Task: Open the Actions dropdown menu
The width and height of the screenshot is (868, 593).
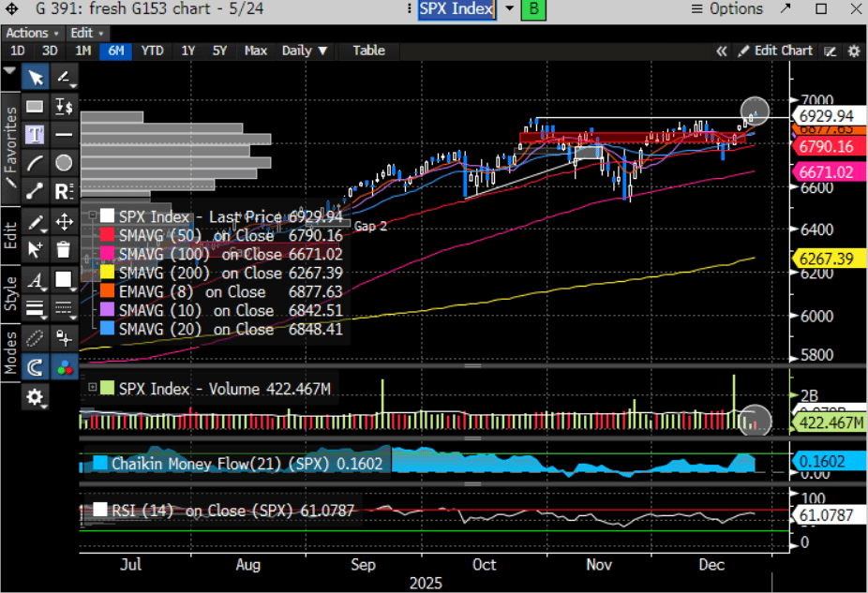Action: 32,33
